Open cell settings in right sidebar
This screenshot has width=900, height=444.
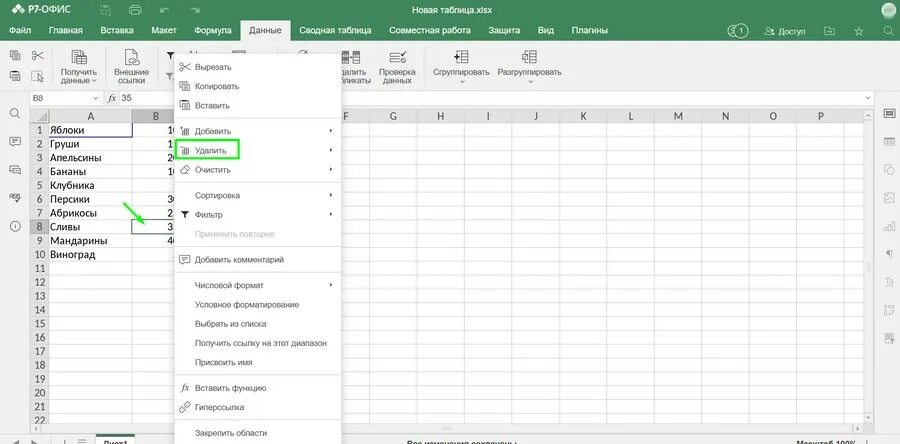point(889,113)
